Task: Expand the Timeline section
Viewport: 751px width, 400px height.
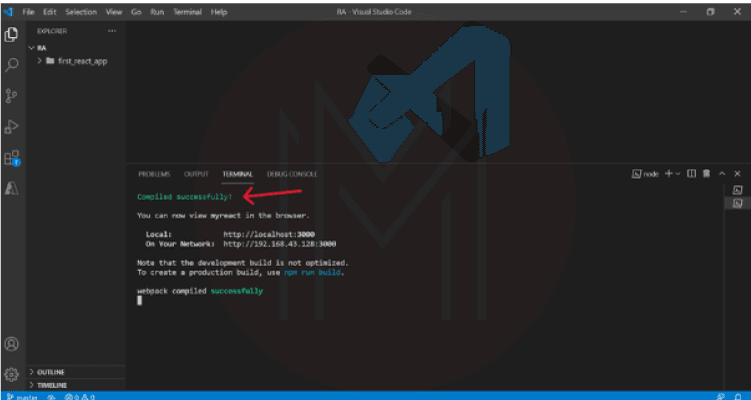Action: (x=51, y=384)
